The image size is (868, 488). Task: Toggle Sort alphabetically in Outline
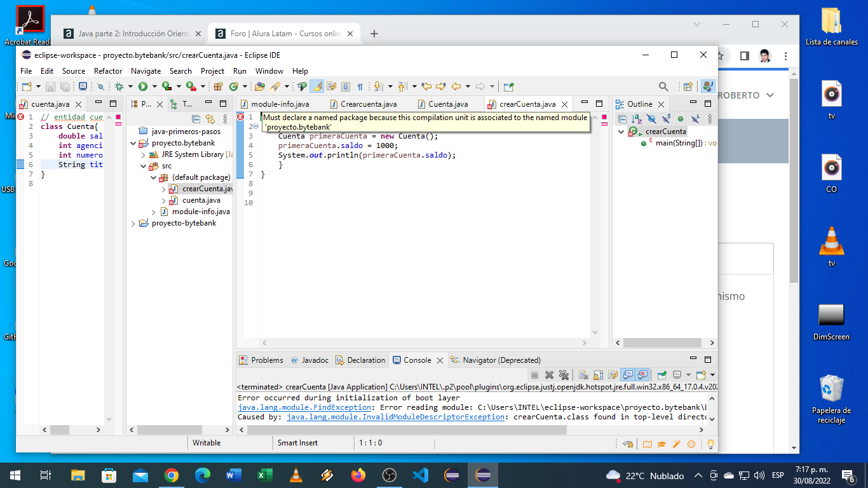tap(636, 119)
